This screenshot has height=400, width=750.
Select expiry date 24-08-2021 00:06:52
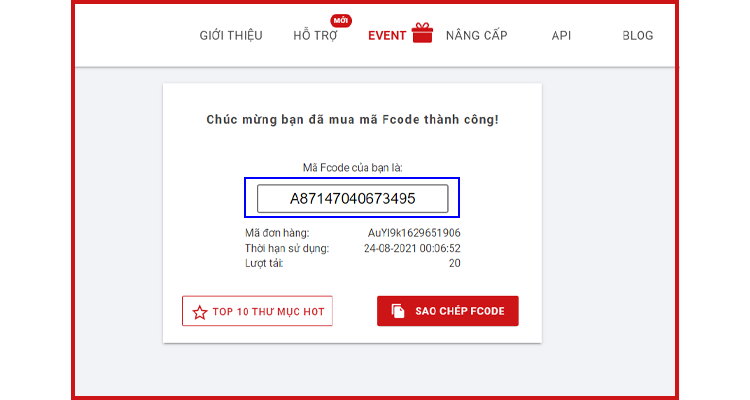click(x=412, y=248)
